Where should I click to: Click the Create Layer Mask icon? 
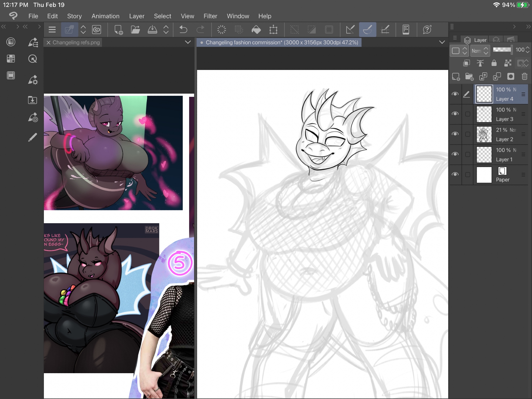tap(510, 77)
